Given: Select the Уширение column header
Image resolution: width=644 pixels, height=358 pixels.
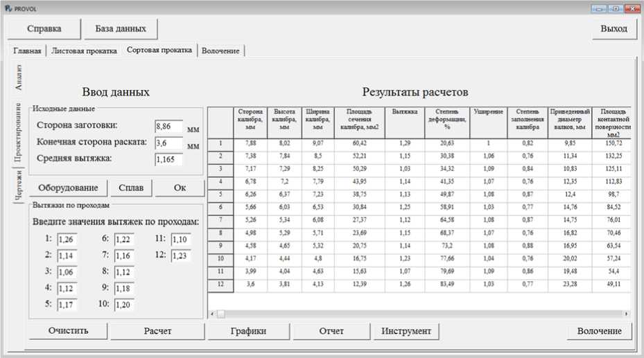Looking at the screenshot, I should pos(488,123).
